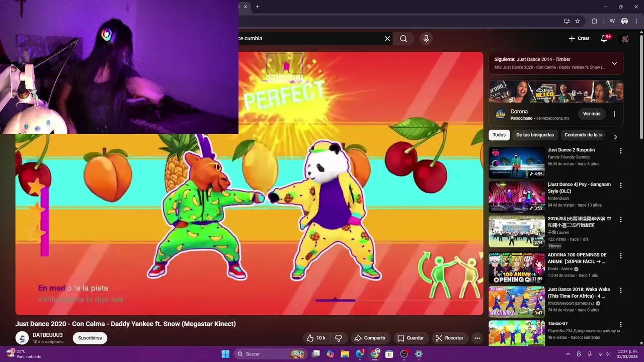Open YouTube notifications bell
The height and width of the screenshot is (362, 644).
[604, 38]
